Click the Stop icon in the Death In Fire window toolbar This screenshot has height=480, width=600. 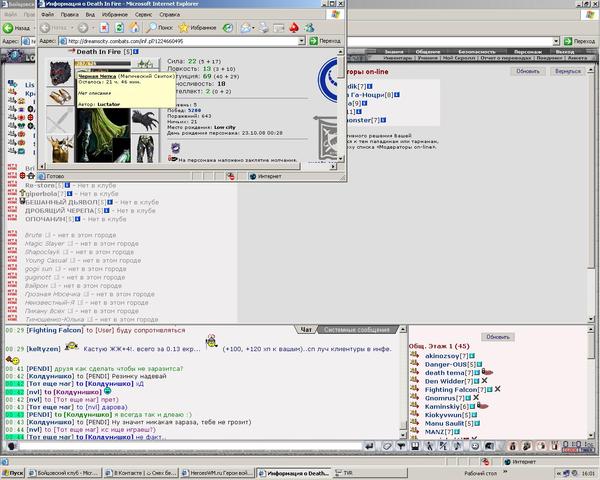pos(104,28)
